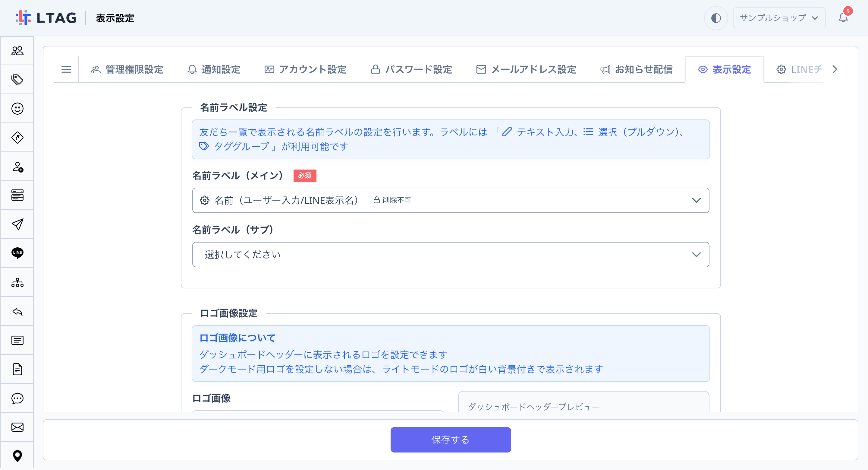This screenshot has height=470, width=868.
Task: Open the chat bubble dots sidebar icon
Action: (17, 398)
